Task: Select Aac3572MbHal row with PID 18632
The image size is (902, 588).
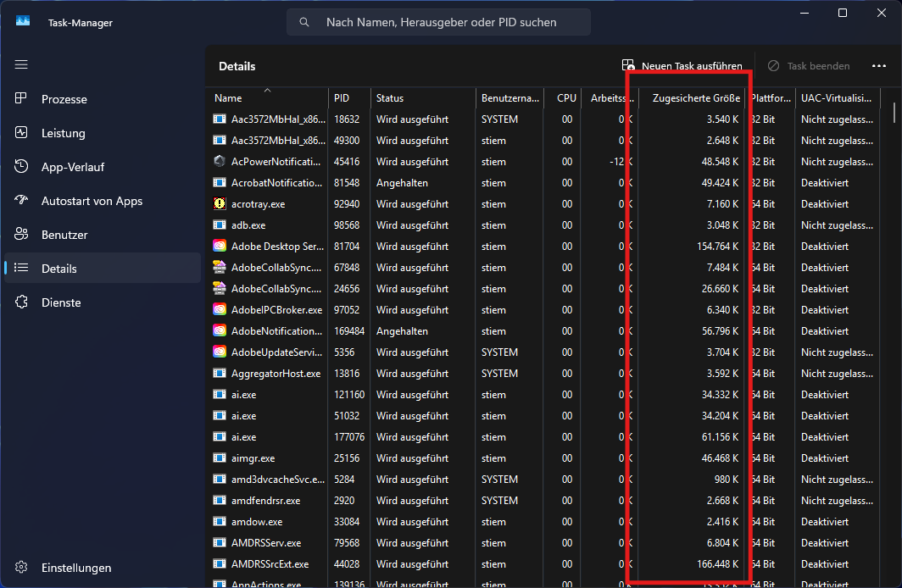Action: click(x=543, y=119)
